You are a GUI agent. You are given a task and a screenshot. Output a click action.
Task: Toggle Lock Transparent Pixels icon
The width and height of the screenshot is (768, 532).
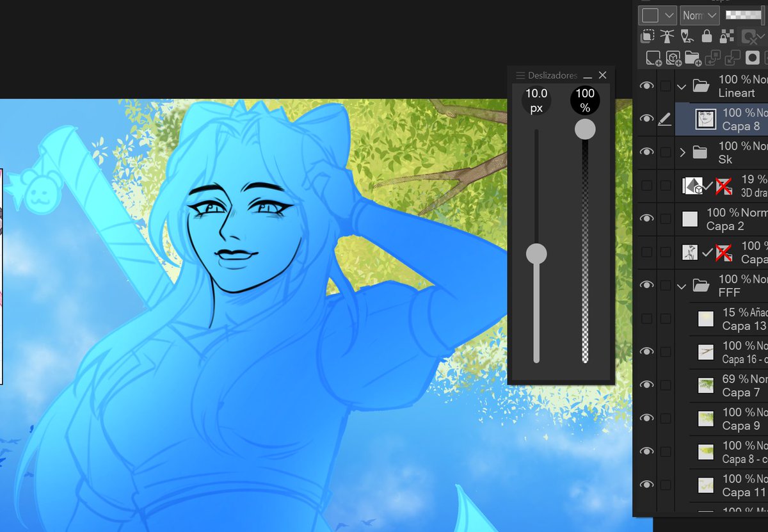pos(726,36)
